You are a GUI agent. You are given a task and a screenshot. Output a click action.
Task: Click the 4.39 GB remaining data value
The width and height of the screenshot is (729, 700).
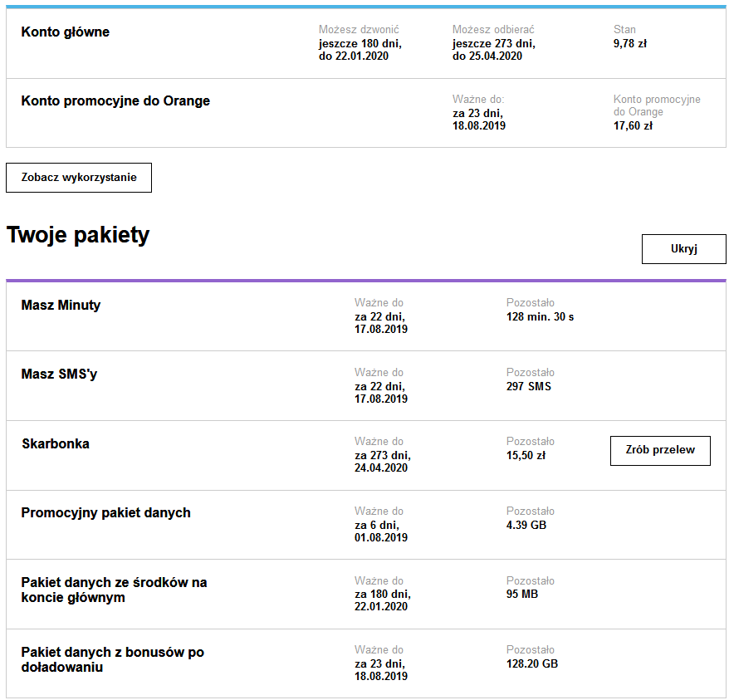click(x=526, y=525)
